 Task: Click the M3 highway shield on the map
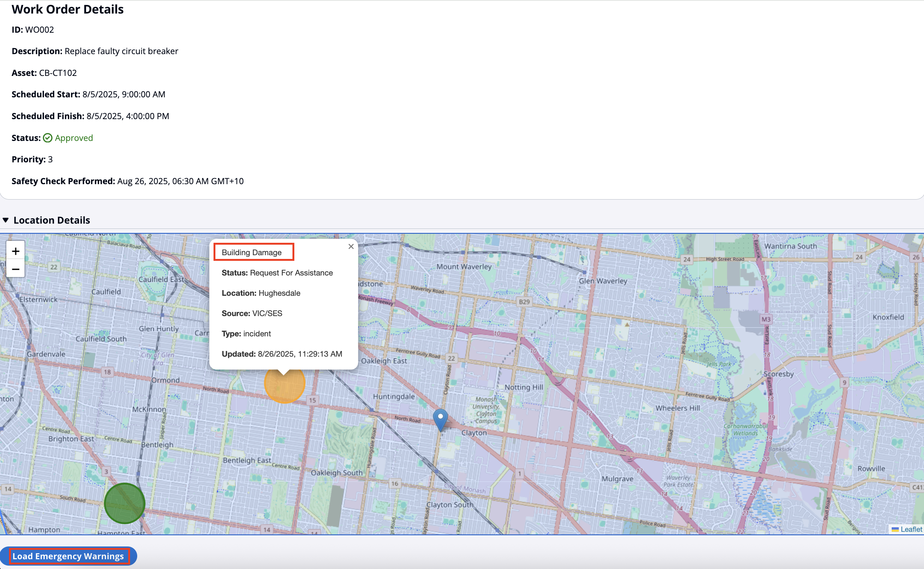tap(765, 319)
